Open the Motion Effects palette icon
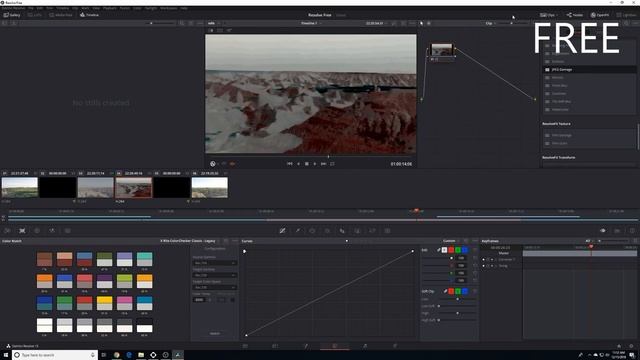 67,231
